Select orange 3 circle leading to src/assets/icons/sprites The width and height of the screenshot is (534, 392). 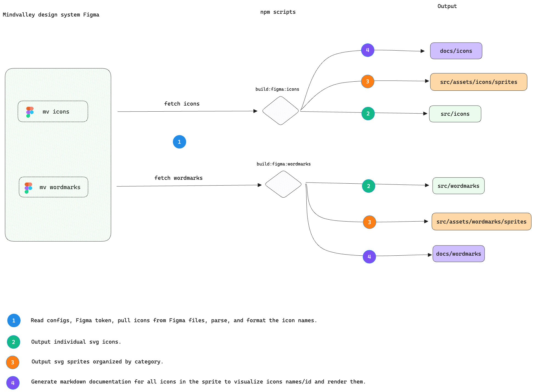tap(368, 81)
